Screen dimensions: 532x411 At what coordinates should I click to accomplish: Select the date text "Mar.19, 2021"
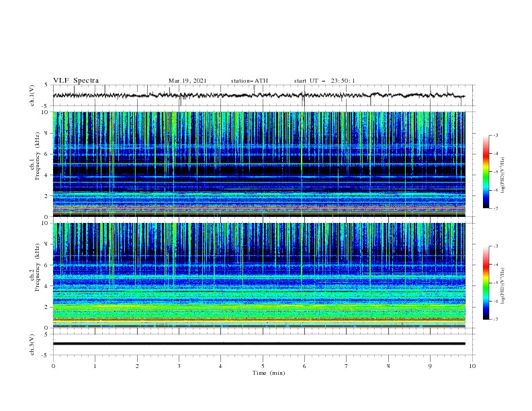point(187,81)
